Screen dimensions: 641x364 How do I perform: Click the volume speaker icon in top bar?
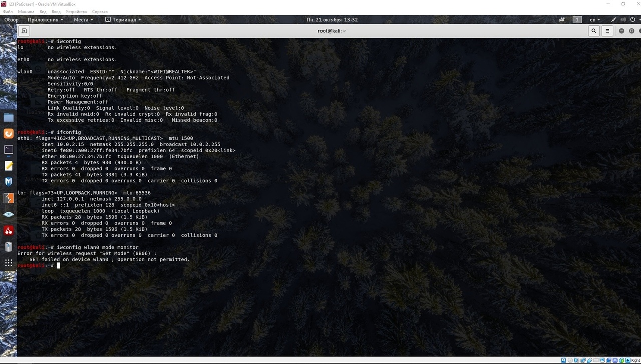(x=624, y=20)
